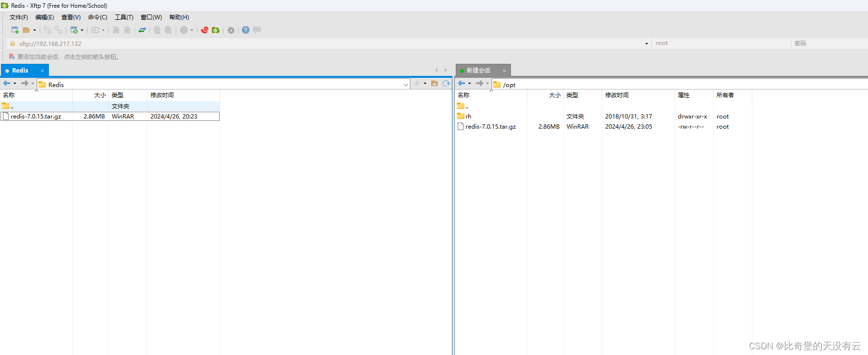Sort remote pane by 属性 column

(694, 95)
